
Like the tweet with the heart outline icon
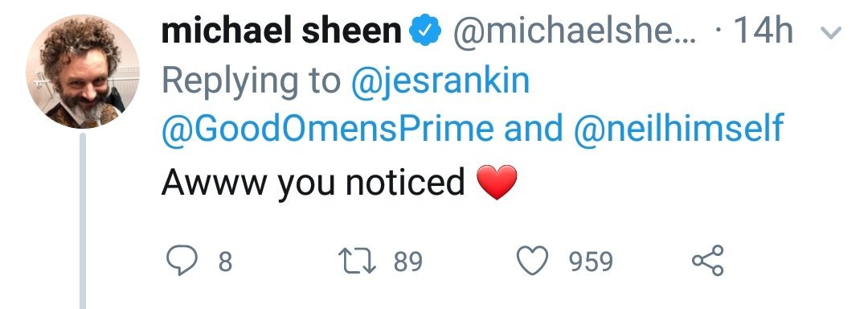[532, 261]
